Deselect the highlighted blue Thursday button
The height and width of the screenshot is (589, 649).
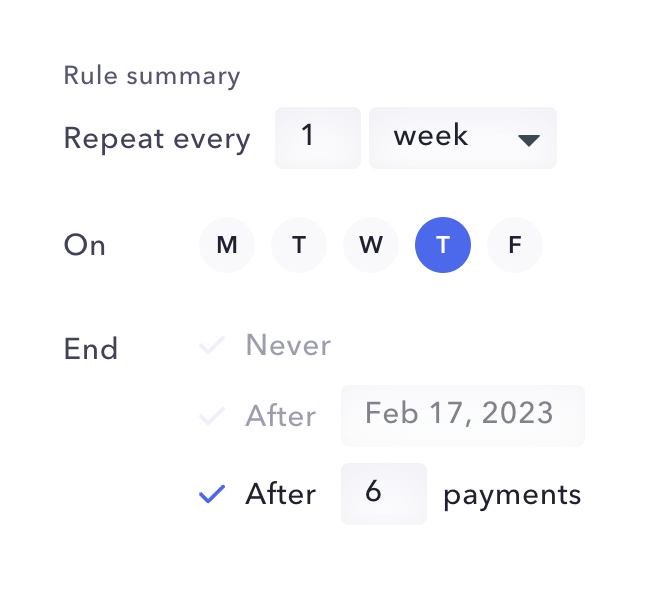[443, 245]
